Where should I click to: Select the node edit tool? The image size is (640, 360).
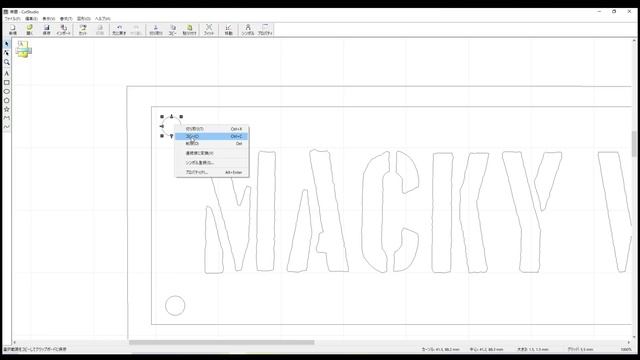coord(7,53)
